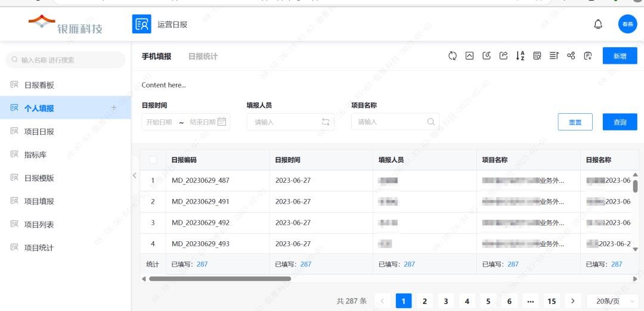Click the plus icon beside 个人填报

(114, 108)
